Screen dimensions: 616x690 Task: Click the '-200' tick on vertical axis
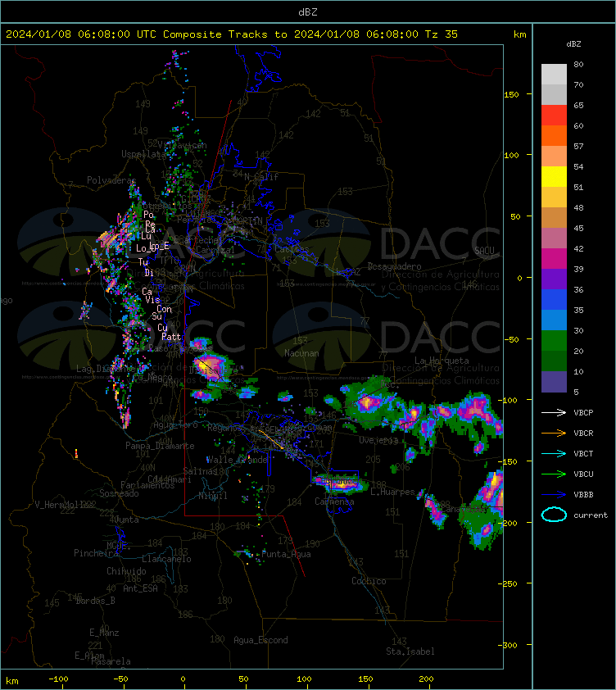[508, 523]
